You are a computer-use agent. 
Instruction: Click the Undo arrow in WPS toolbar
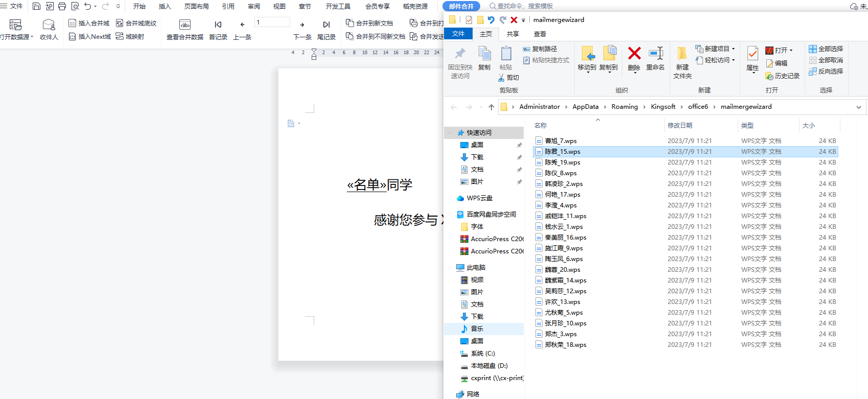(88, 6)
